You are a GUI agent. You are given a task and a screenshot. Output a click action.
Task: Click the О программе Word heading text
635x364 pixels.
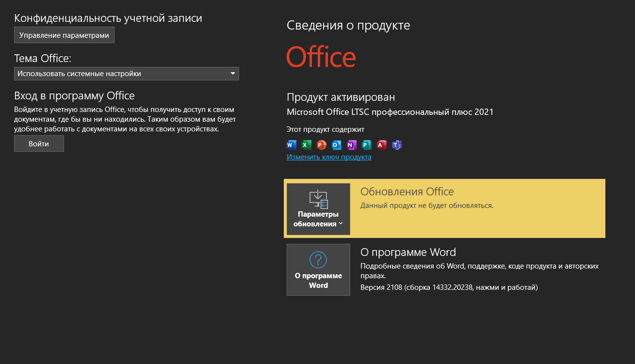point(408,252)
